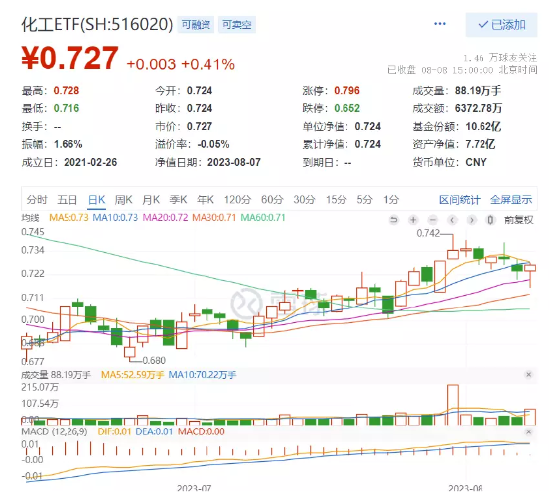Click the 0.680 low price marker
The height and width of the screenshot is (492, 550).
tap(154, 360)
